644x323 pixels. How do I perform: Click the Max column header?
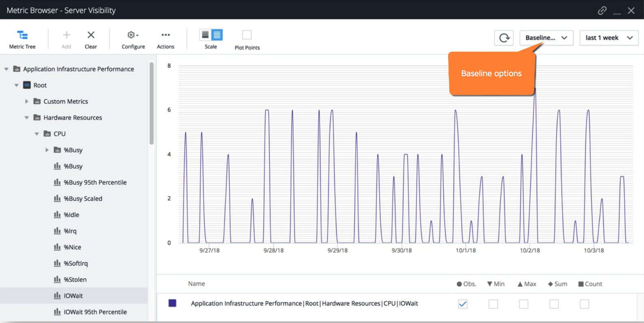coord(527,284)
